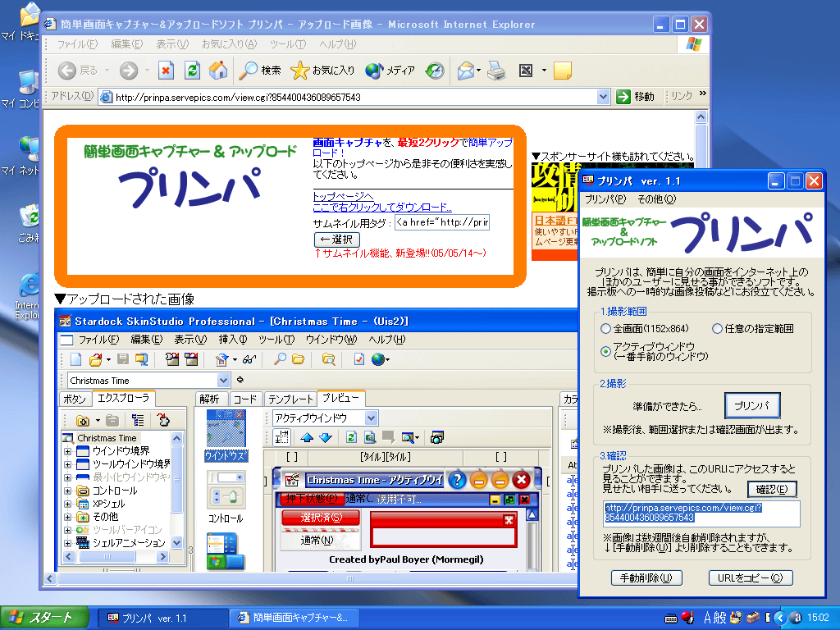Click into the Internet Explorer address bar URL
The width and height of the screenshot is (840, 630).
pyautogui.click(x=354, y=97)
